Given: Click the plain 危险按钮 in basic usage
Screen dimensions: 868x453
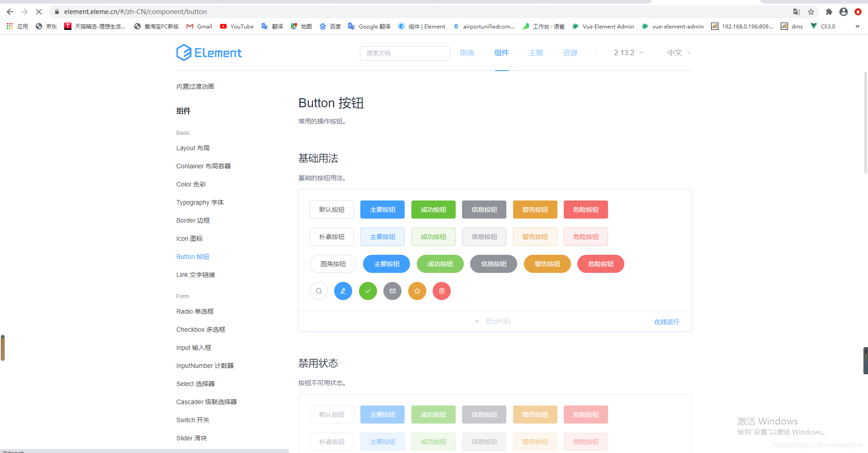Looking at the screenshot, I should 586,237.
